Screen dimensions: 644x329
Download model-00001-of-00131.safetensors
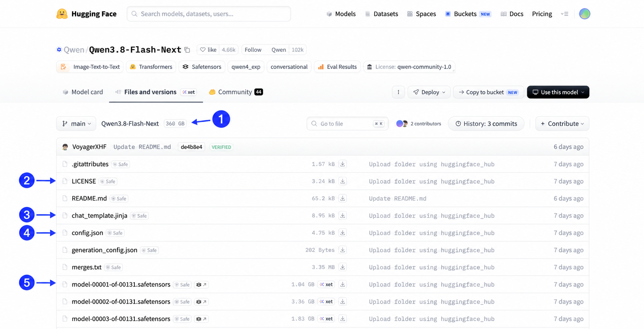click(x=343, y=285)
